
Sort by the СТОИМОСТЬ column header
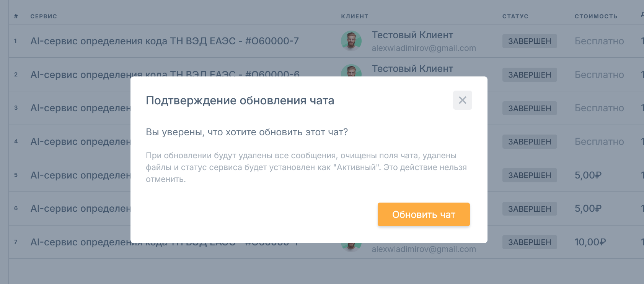(596, 16)
